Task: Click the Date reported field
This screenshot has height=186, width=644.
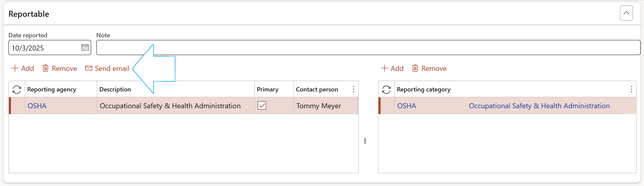Action: 44,48
